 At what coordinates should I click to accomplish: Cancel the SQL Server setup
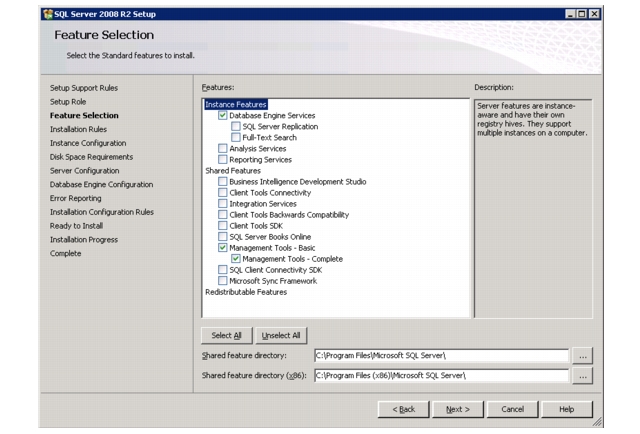pos(512,409)
